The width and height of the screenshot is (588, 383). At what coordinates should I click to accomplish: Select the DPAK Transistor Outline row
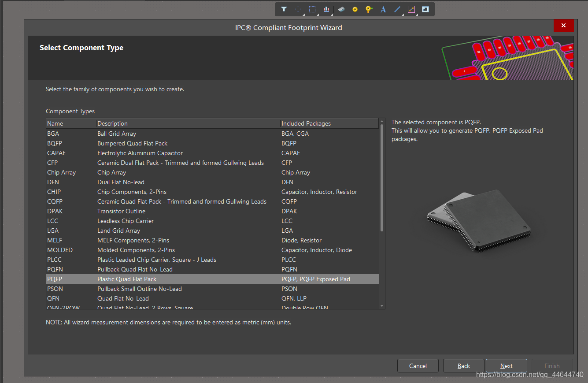[212, 211]
